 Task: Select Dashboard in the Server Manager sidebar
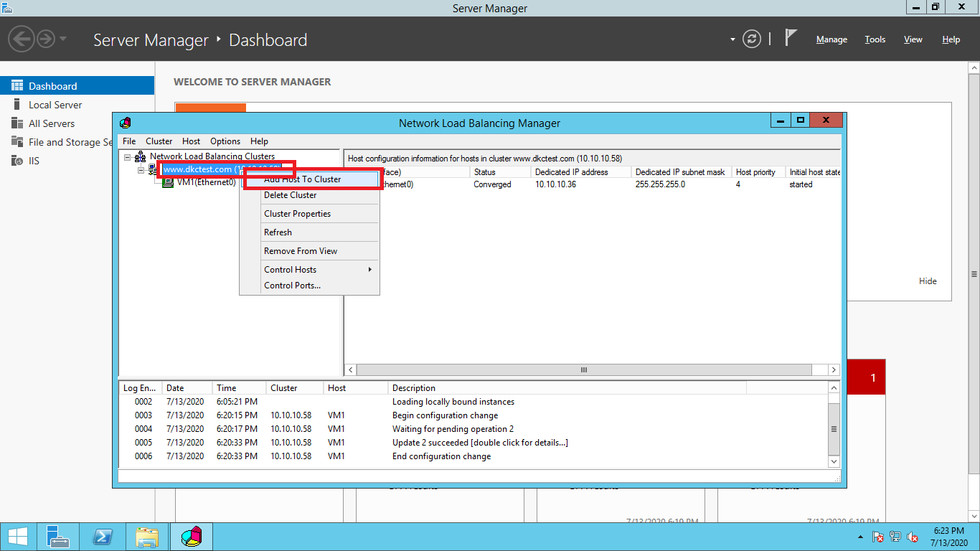click(77, 86)
